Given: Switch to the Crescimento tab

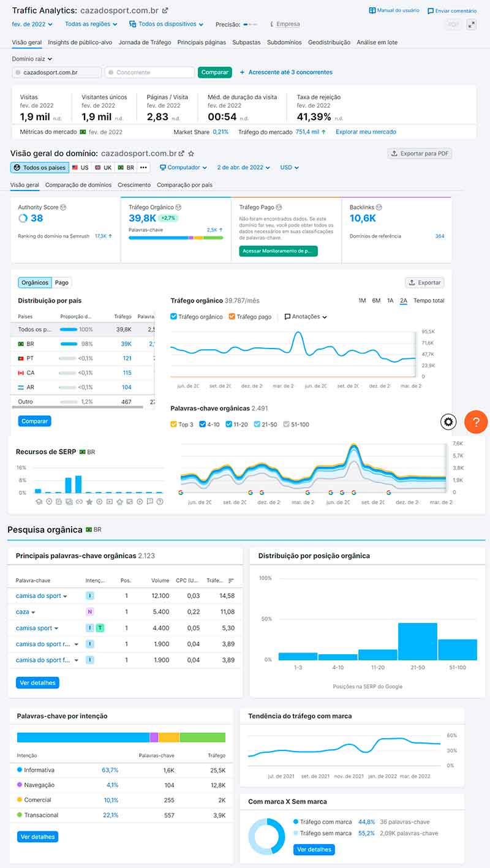Looking at the screenshot, I should [x=134, y=185].
